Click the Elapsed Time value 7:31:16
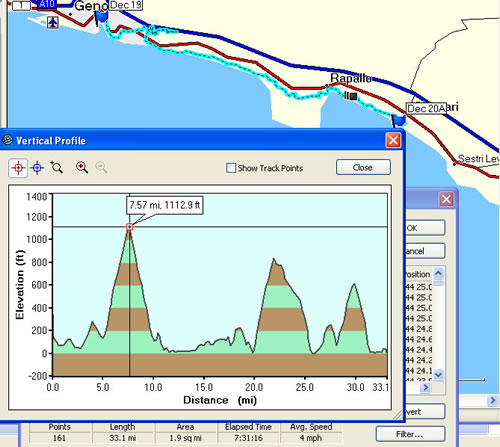 pyautogui.click(x=248, y=438)
